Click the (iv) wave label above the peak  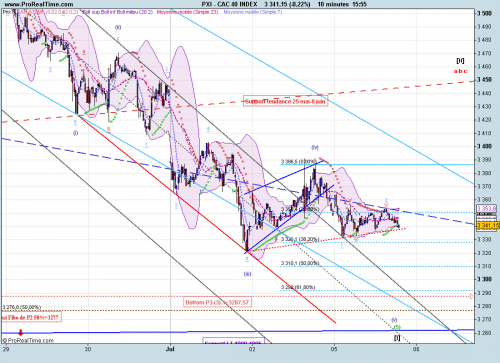point(315,147)
